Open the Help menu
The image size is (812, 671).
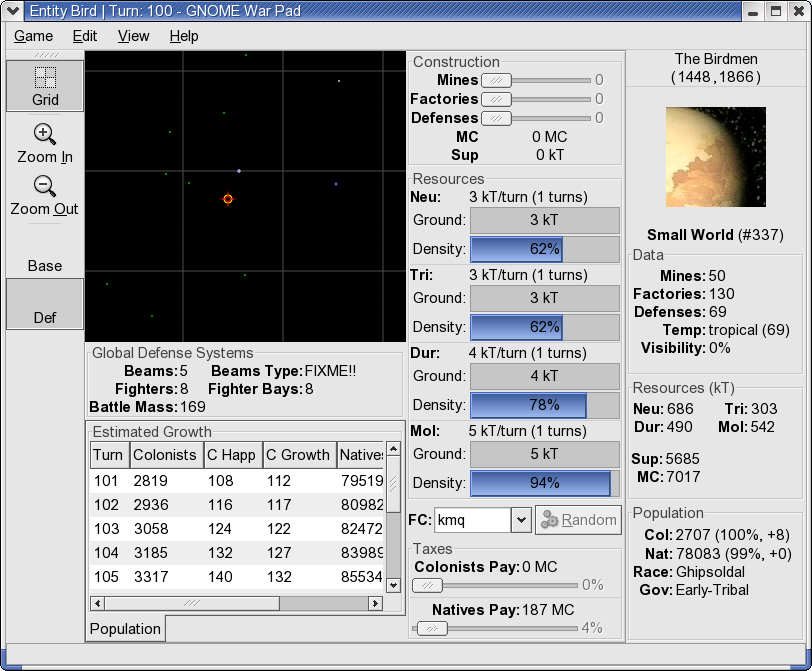(x=184, y=36)
